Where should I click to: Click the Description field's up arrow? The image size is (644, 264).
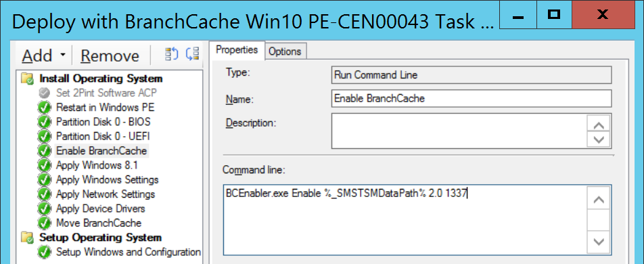point(599,125)
